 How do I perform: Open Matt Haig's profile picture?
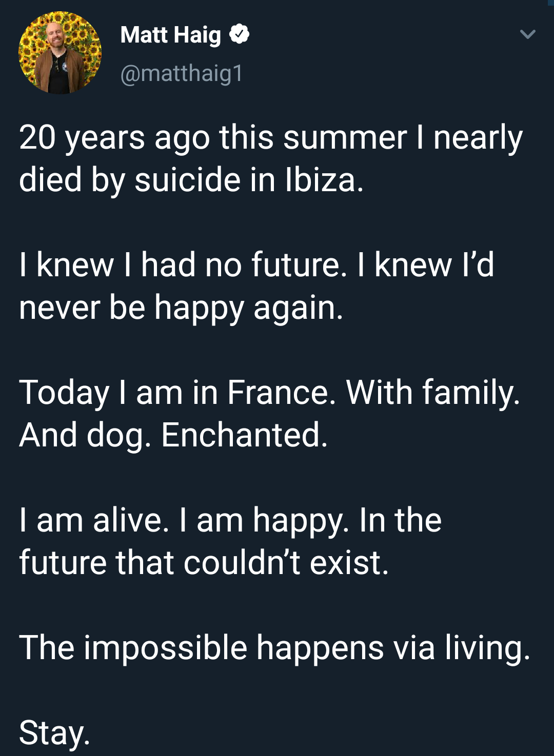(x=60, y=53)
